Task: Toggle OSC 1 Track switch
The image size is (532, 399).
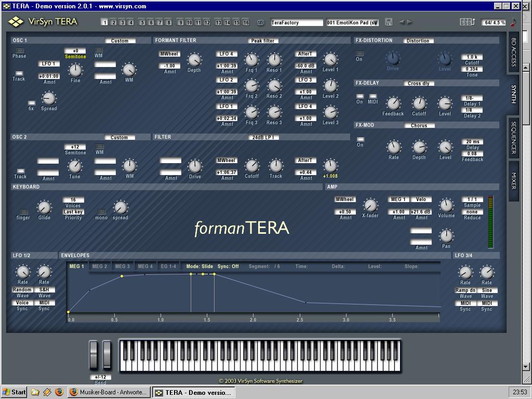Action: [x=19, y=73]
